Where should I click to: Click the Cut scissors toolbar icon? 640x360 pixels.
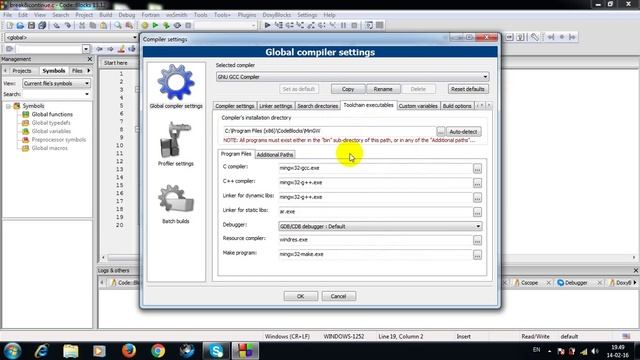pyautogui.click(x=82, y=25)
